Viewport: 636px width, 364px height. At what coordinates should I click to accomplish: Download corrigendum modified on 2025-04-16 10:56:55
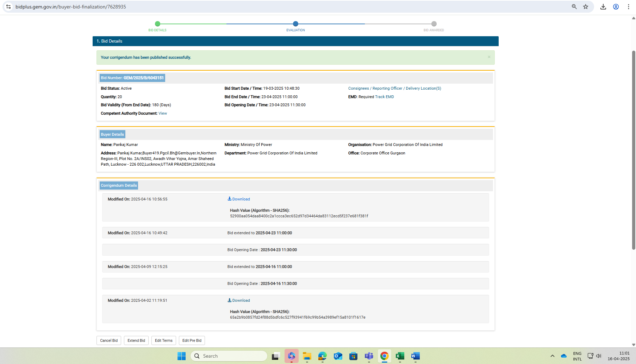tap(239, 199)
